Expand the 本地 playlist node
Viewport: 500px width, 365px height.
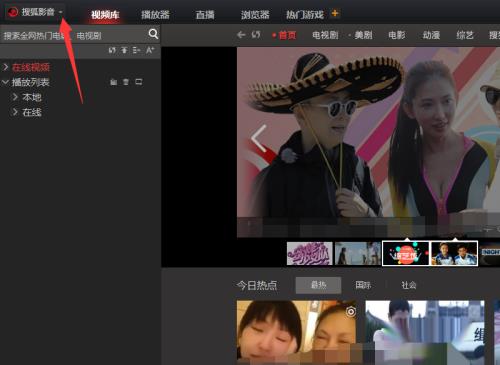coord(15,97)
